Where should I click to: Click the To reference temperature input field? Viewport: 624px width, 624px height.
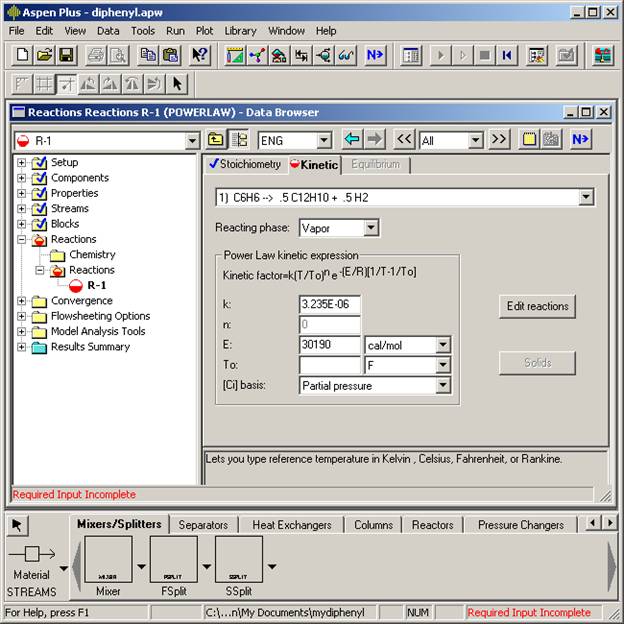click(x=330, y=366)
